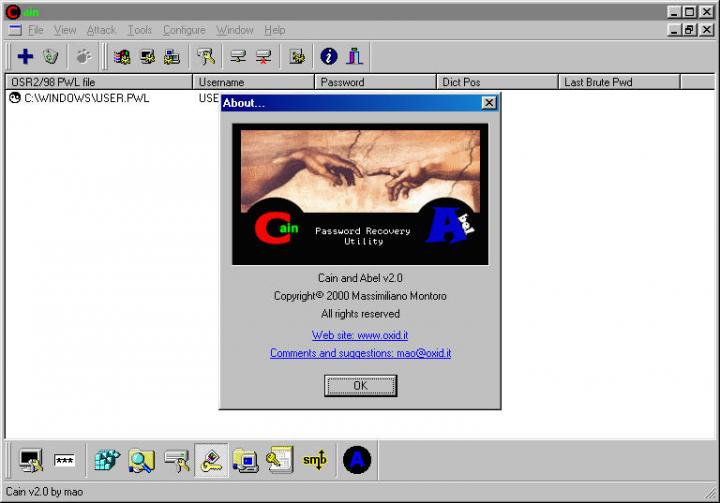Close the About dialog with its X

pyautogui.click(x=489, y=103)
